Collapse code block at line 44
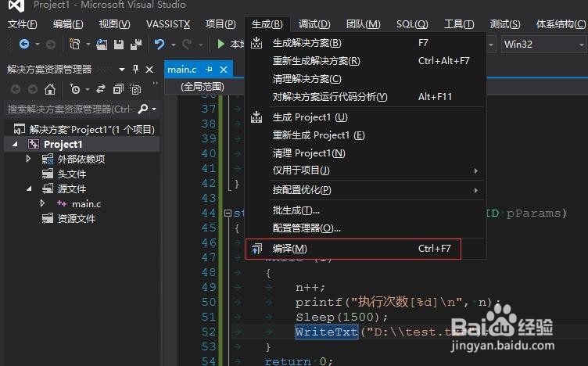This screenshot has height=366, width=588. (x=228, y=213)
